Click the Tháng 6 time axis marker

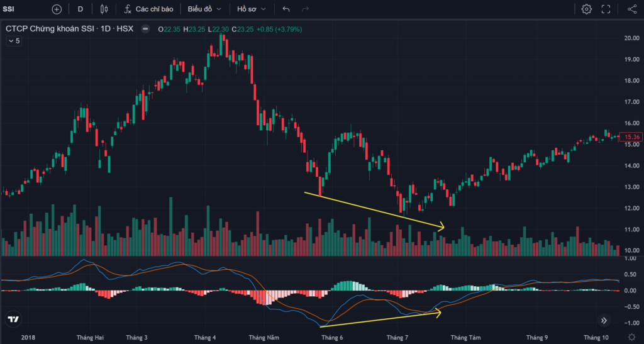pyautogui.click(x=332, y=338)
